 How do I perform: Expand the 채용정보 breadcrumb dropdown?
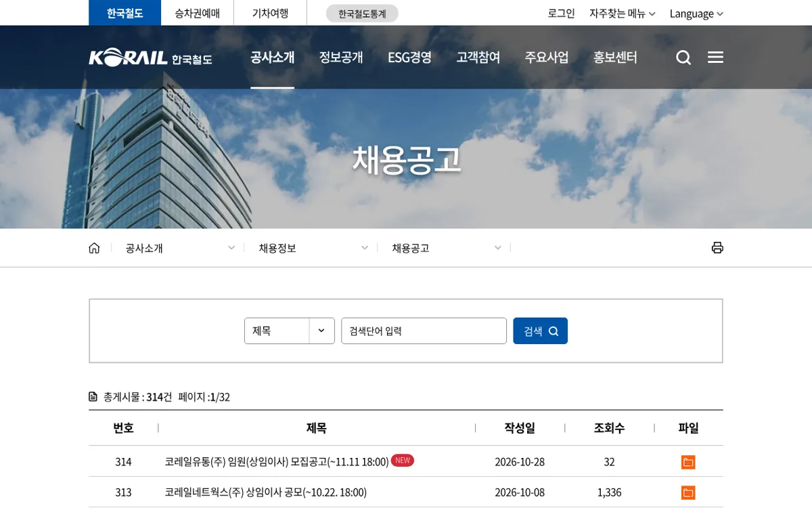313,248
